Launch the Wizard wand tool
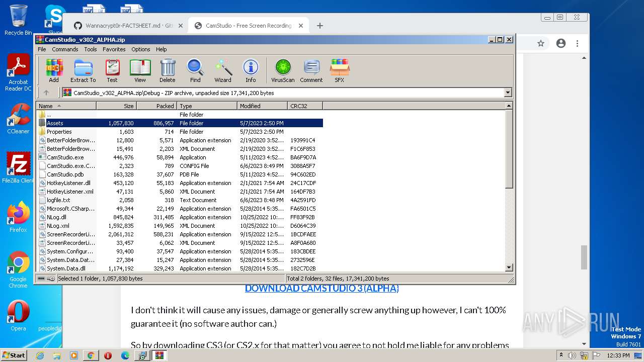644x362 pixels. coord(223,70)
